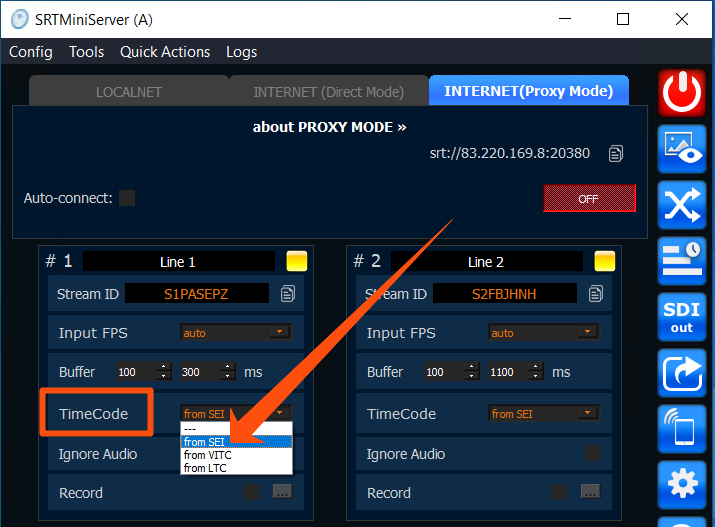Click the red power button icon

[682, 93]
